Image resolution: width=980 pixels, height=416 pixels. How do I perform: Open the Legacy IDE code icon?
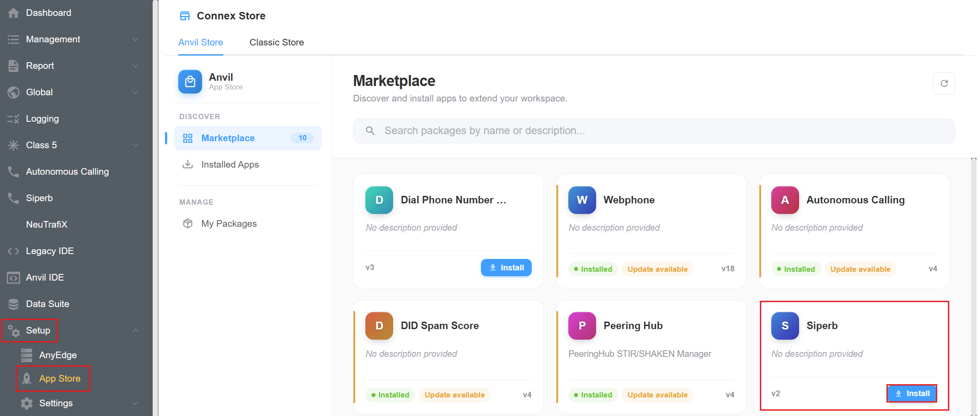(x=14, y=251)
